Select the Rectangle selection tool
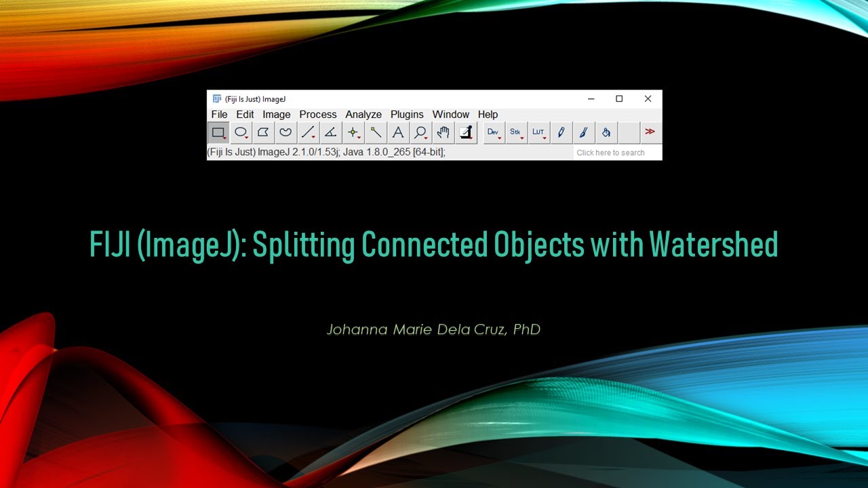The height and width of the screenshot is (488, 868). click(218, 132)
